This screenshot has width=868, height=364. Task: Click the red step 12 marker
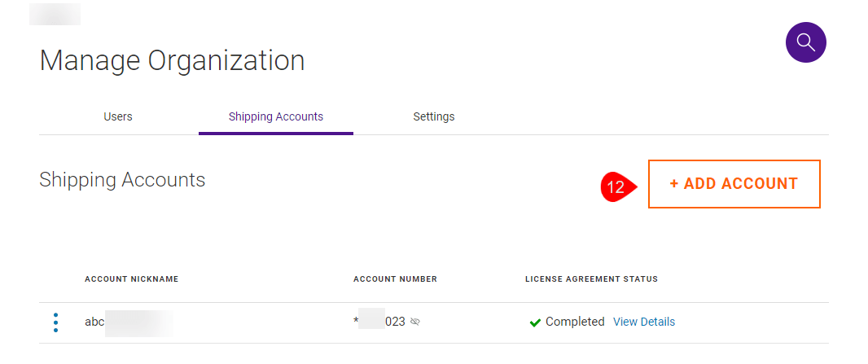point(616,186)
